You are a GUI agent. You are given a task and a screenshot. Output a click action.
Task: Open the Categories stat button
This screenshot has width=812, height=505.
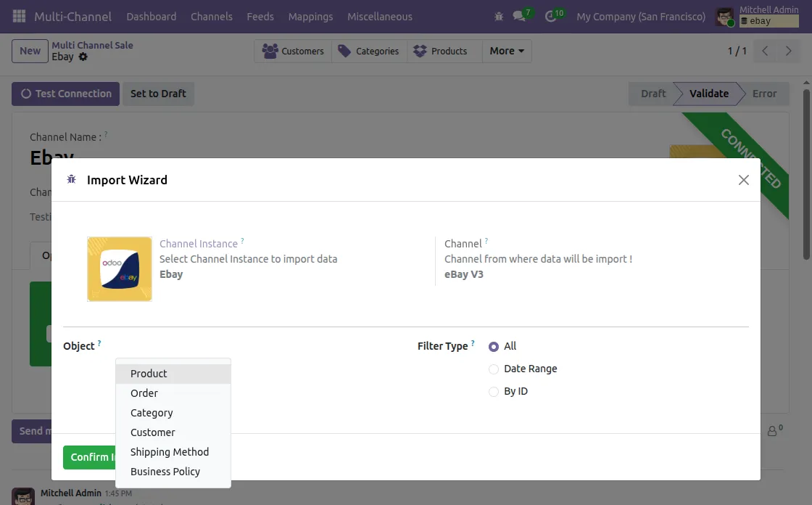pyautogui.click(x=369, y=51)
